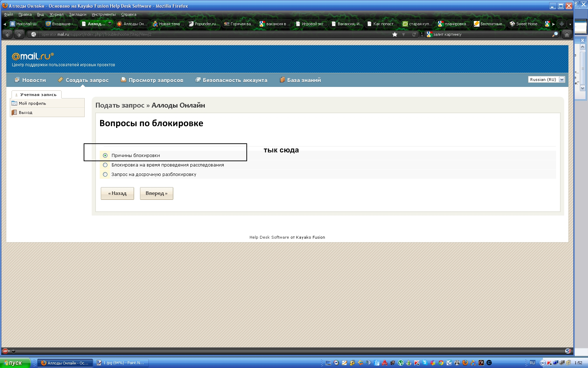Screen dimensions: 588x368
Task: Select the 'Причины блокировки' radio button
Action: coord(105,155)
